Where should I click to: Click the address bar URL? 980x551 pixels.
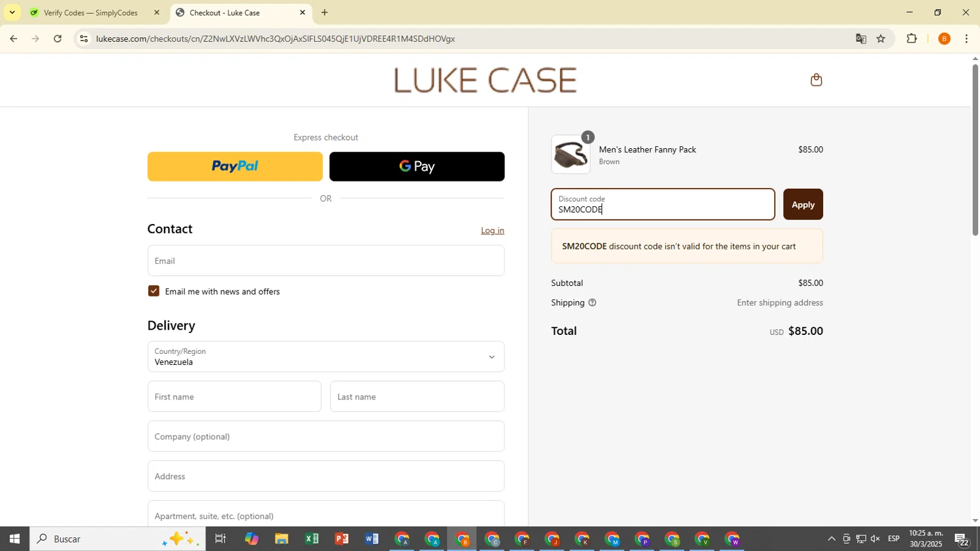click(275, 39)
